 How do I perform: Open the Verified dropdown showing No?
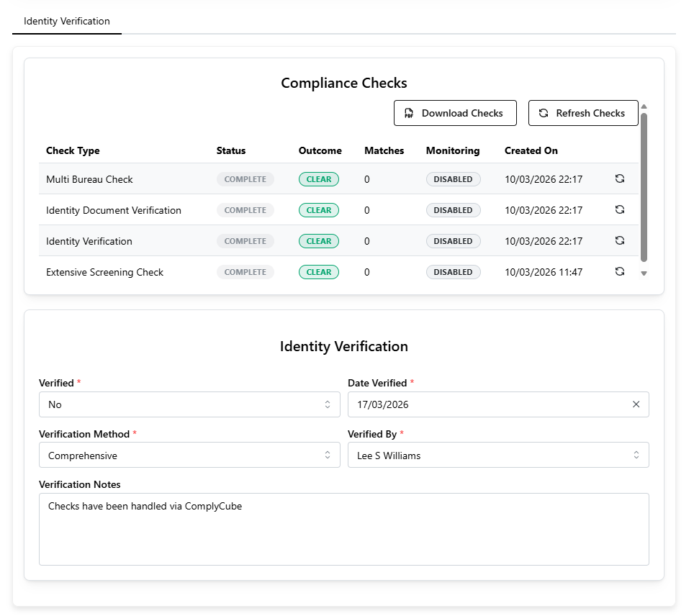click(189, 404)
